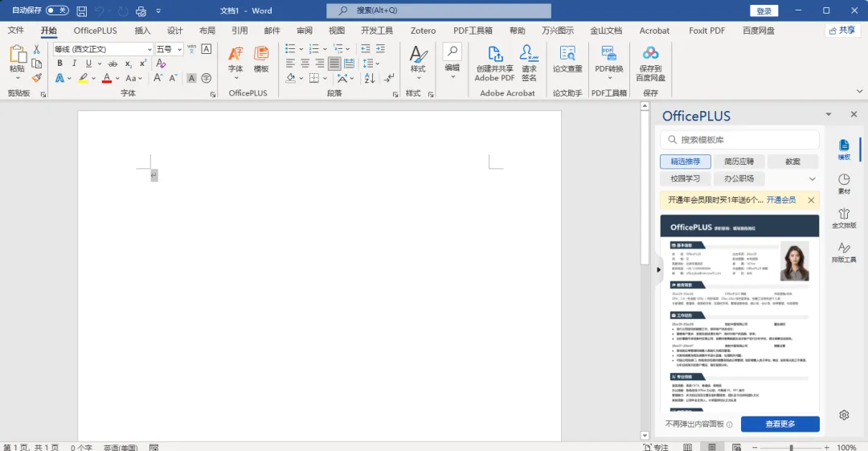
Task: Expand underline style dropdown arrow
Action: point(99,64)
